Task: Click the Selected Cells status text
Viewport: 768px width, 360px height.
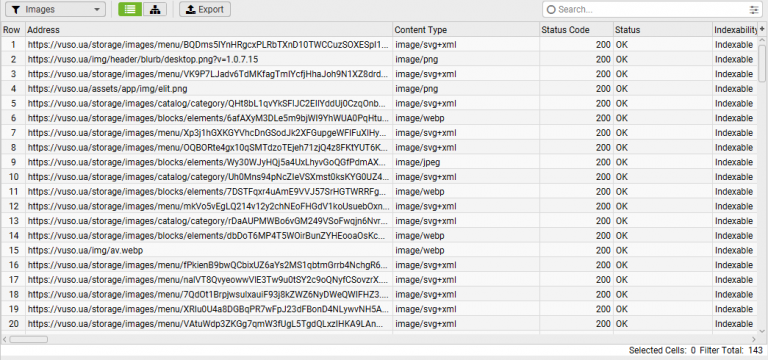Action: tap(662, 350)
